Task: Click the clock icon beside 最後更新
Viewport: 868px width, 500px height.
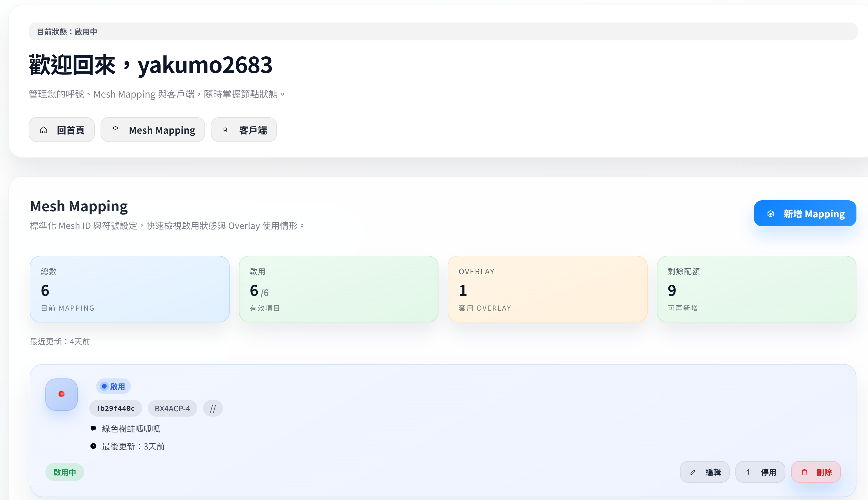Action: coord(93,446)
